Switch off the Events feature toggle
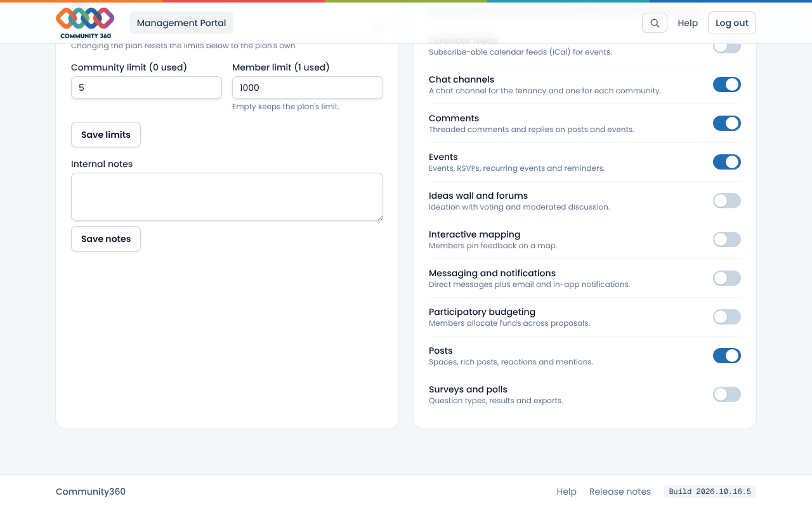Screen dimensions: 812x508 click(x=727, y=162)
